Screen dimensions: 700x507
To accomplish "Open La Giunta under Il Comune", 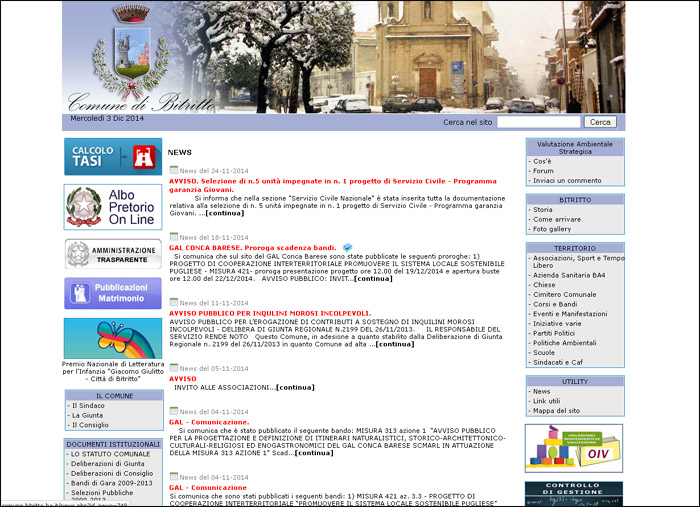I will [x=88, y=416].
